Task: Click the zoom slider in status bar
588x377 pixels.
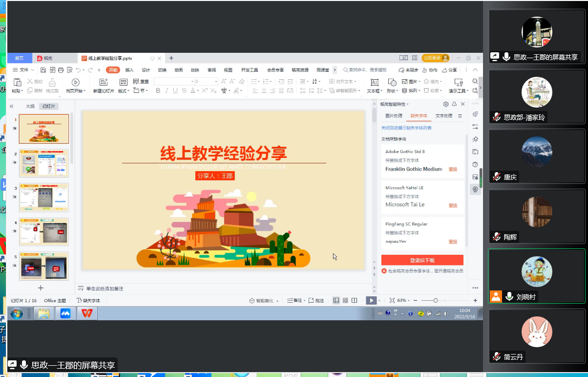Action: coord(436,301)
